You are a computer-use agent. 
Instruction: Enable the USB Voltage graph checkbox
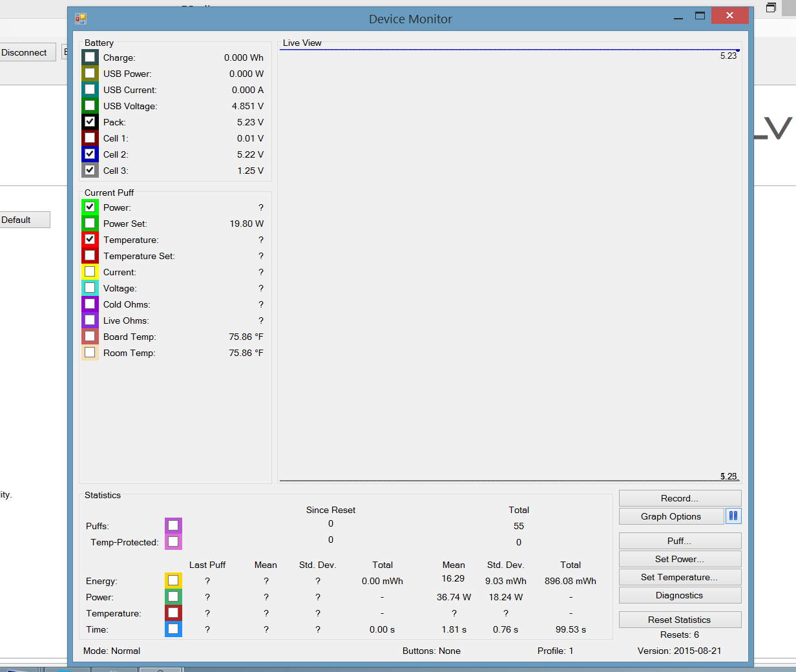pos(90,105)
